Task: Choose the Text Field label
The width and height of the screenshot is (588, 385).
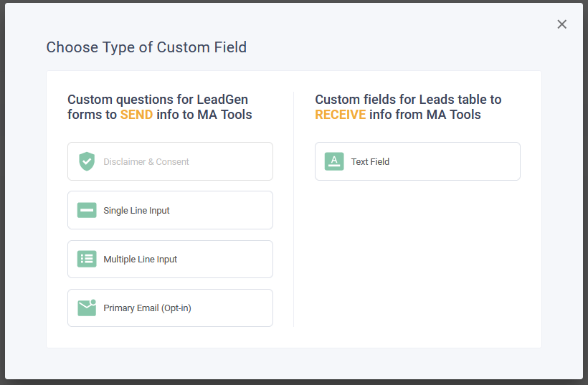Action: [x=370, y=162]
